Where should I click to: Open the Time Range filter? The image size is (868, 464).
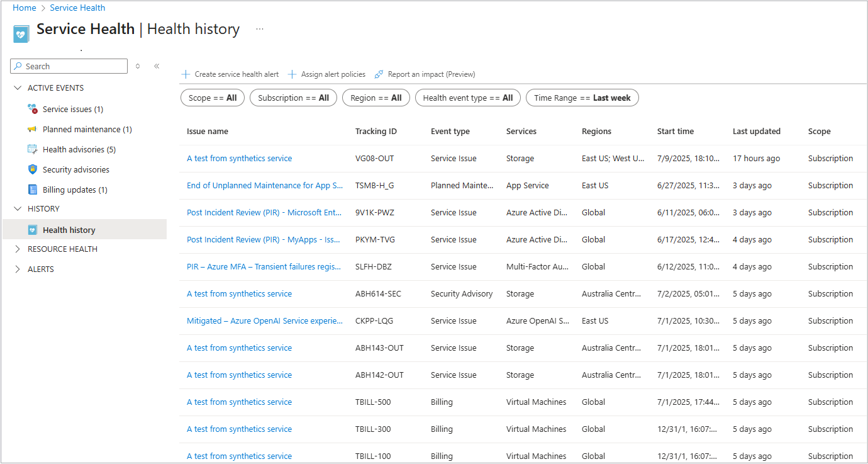pos(582,98)
